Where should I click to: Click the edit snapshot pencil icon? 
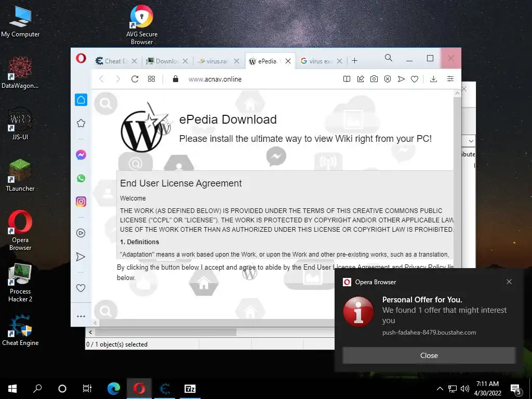pyautogui.click(x=361, y=79)
